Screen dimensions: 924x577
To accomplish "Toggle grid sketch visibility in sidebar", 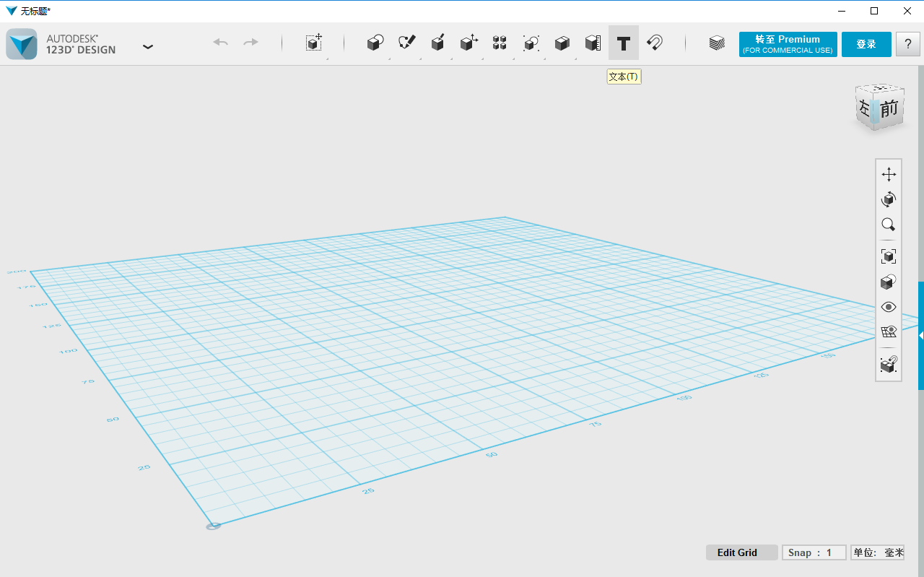I will coord(889,331).
